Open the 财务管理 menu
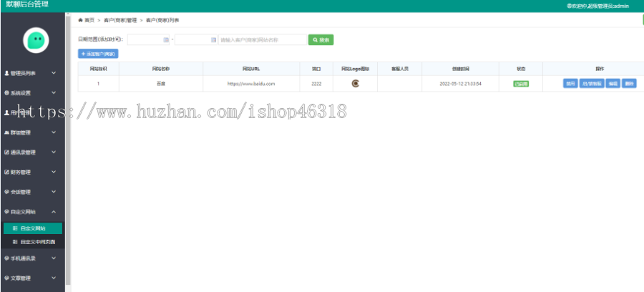This screenshot has width=644, height=292. point(32,172)
